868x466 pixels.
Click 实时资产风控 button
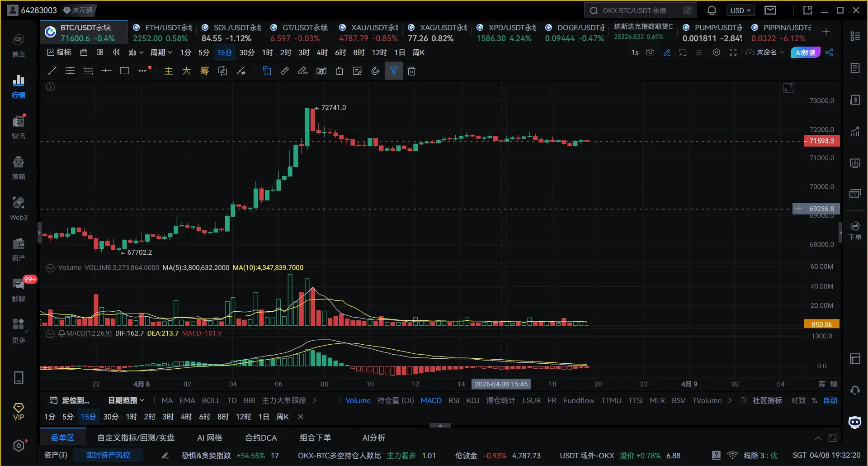point(108,455)
